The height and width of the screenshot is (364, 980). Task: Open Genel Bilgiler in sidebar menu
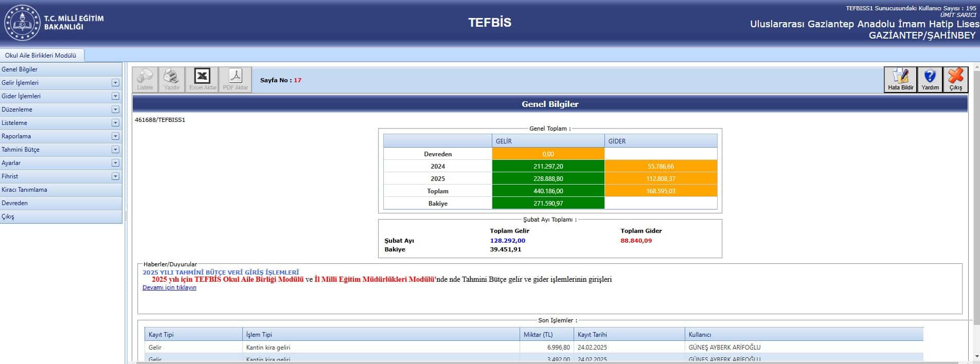(x=61, y=69)
